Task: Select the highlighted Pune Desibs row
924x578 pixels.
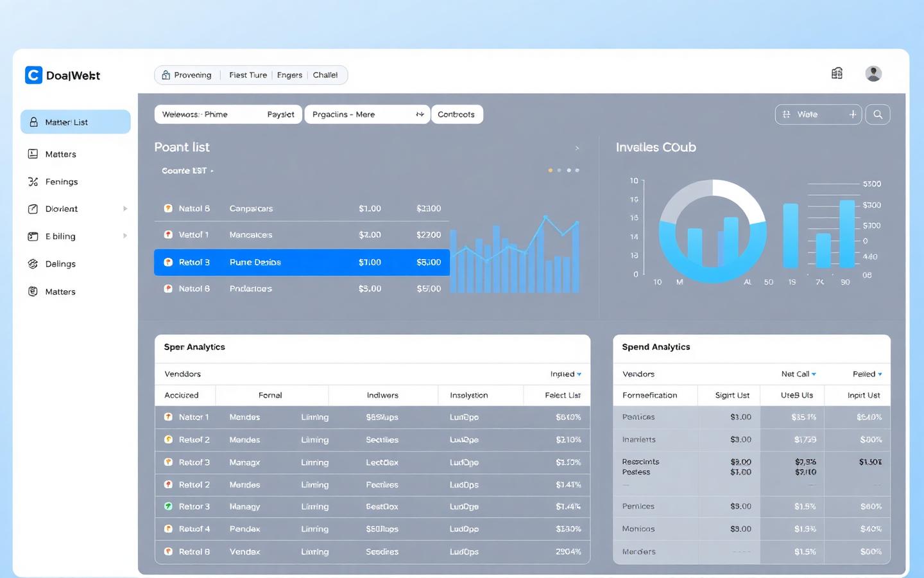Action: click(x=302, y=262)
